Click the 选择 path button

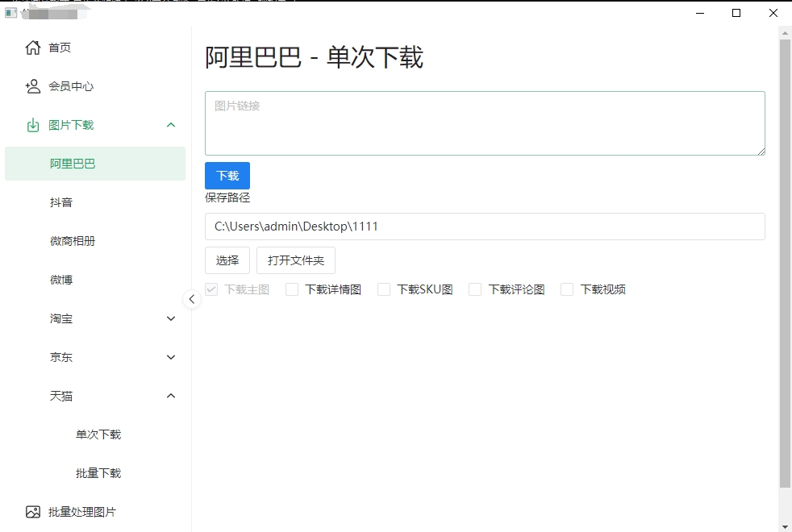[227, 260]
